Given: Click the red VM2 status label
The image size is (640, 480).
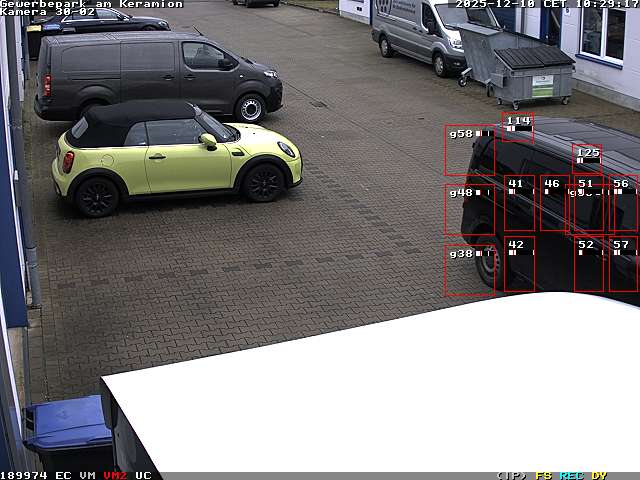Looking at the screenshot, I should point(115,475).
